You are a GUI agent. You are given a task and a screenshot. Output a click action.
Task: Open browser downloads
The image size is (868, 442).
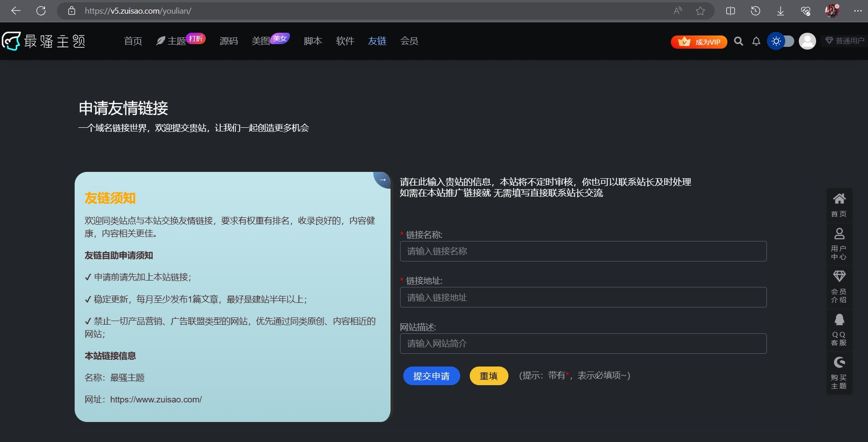tap(780, 10)
